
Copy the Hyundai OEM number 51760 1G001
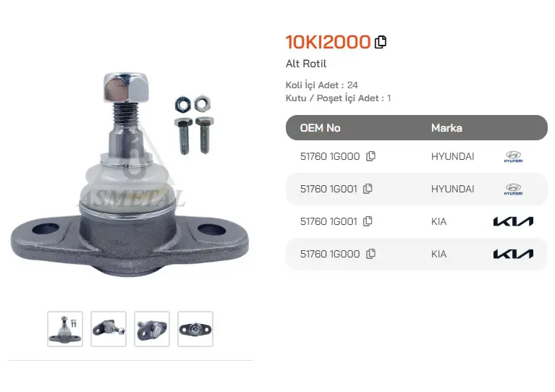point(368,189)
